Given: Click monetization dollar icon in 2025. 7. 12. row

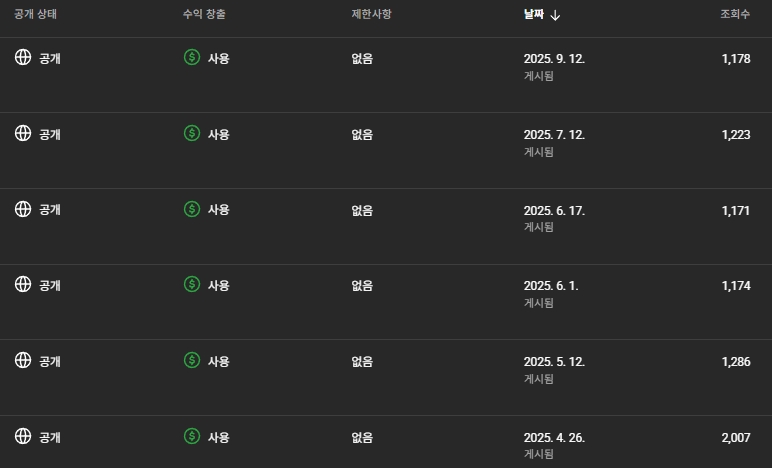Looking at the screenshot, I should (192, 134).
